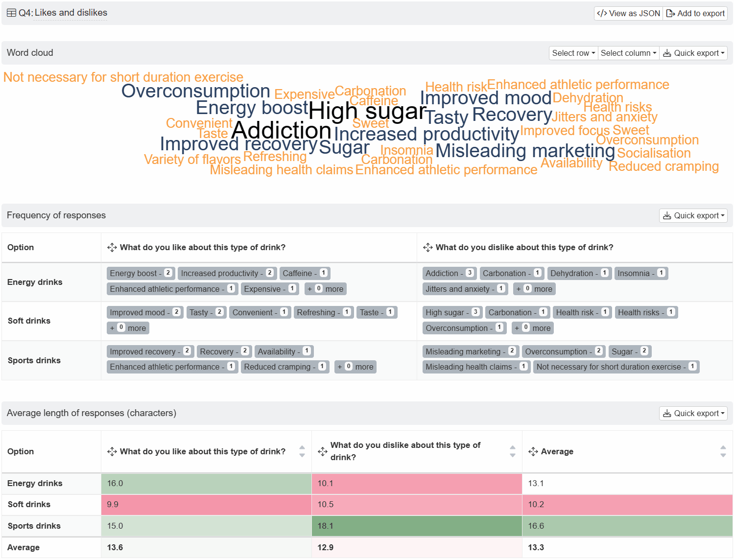Click the 'Addiction - 3' tag
The image size is (734, 560).
coord(450,273)
